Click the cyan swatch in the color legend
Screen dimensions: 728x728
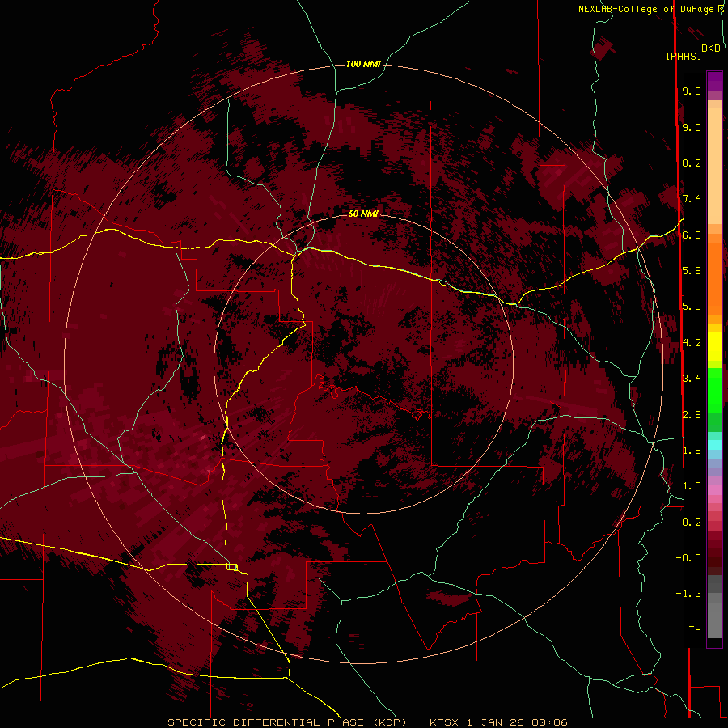click(x=714, y=444)
